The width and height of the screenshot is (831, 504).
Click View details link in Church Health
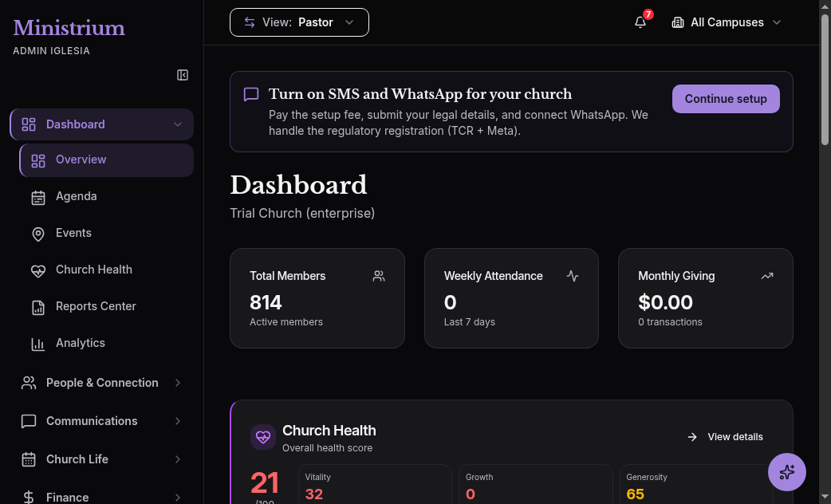click(x=725, y=437)
